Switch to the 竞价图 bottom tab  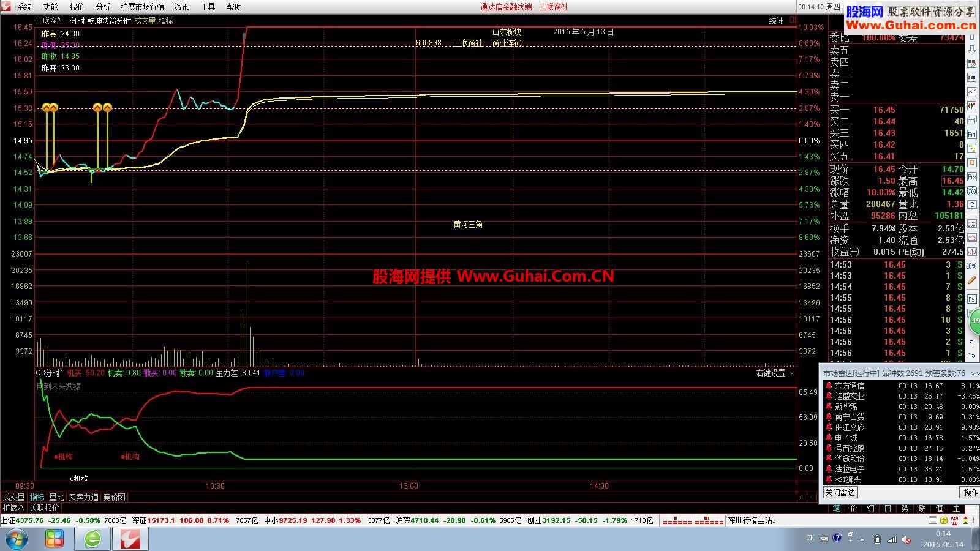tap(114, 497)
